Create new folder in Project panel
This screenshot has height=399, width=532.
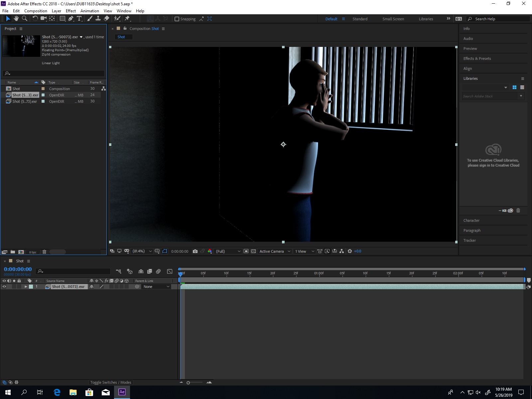(13, 252)
